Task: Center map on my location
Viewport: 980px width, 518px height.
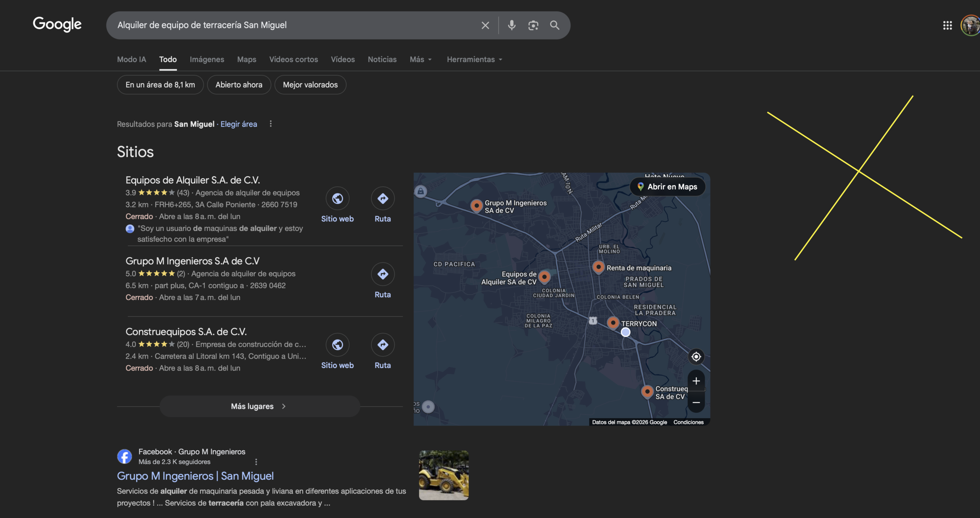Action: (x=696, y=356)
